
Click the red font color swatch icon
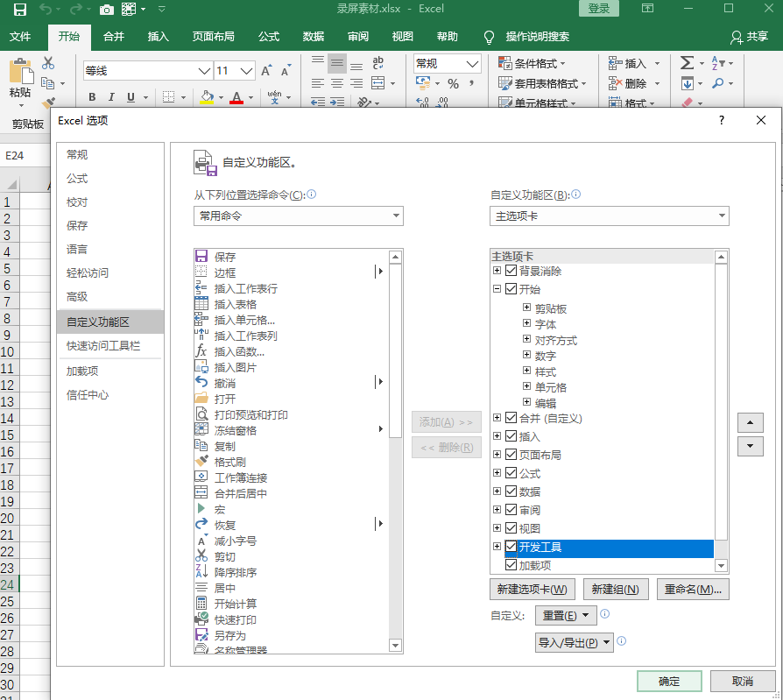[236, 97]
